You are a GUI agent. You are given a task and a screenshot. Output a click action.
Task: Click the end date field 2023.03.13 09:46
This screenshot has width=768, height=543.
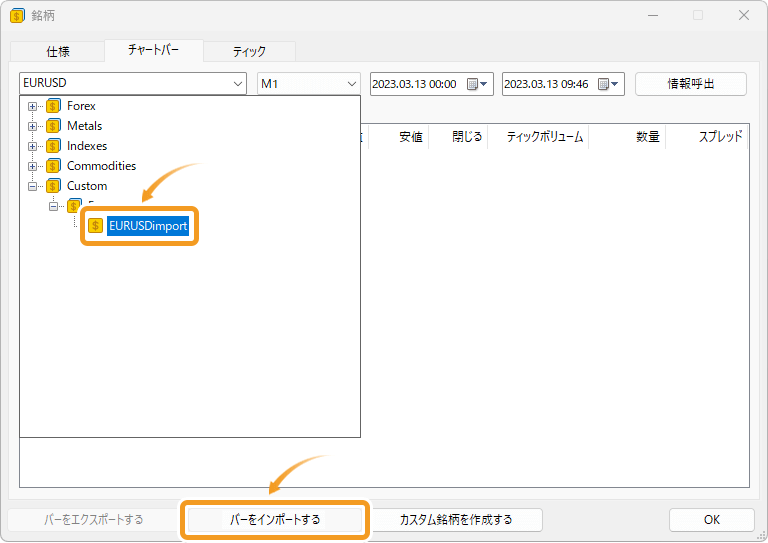pyautogui.click(x=563, y=84)
